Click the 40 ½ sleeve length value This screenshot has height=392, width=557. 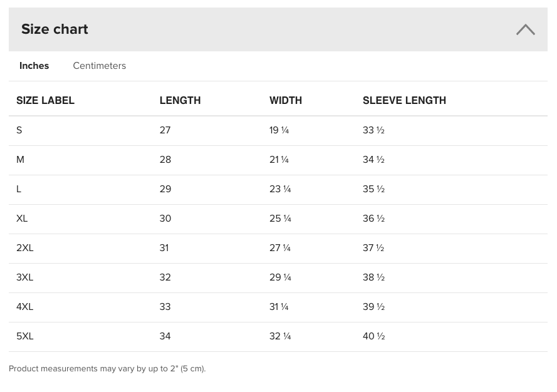[373, 337]
